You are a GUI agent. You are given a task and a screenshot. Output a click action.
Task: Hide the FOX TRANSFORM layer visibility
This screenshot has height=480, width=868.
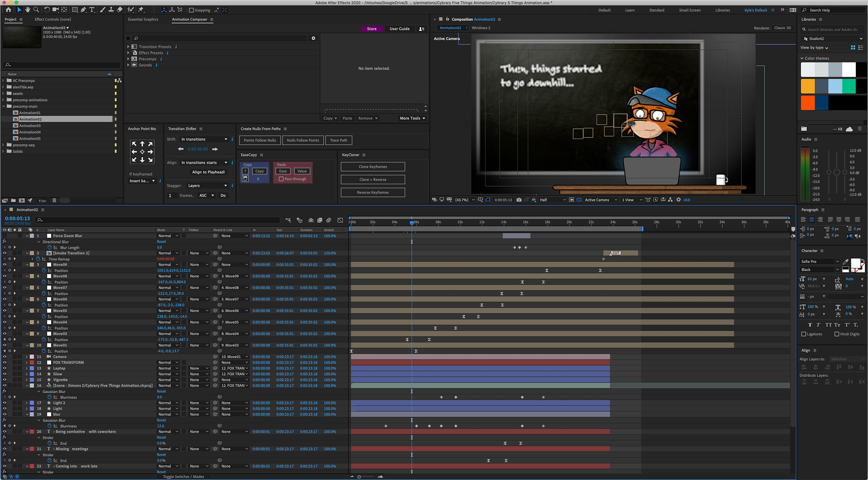click(5, 362)
